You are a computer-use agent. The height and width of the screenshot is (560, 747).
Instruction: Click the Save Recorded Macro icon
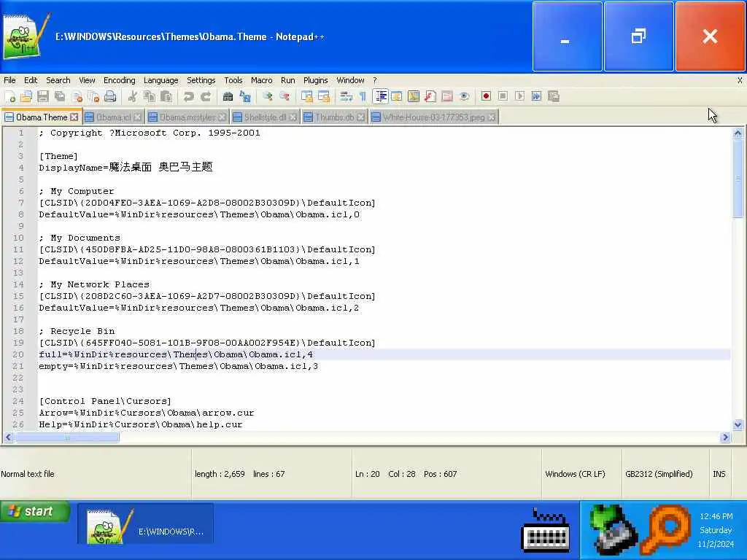coord(554,97)
